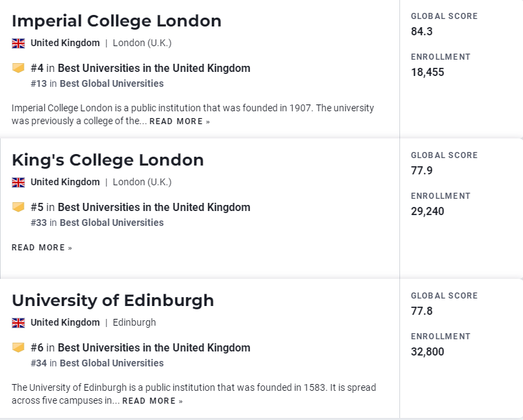The height and width of the screenshot is (420, 523).
Task: Open Best Global Universities link at #34
Action: click(x=111, y=363)
